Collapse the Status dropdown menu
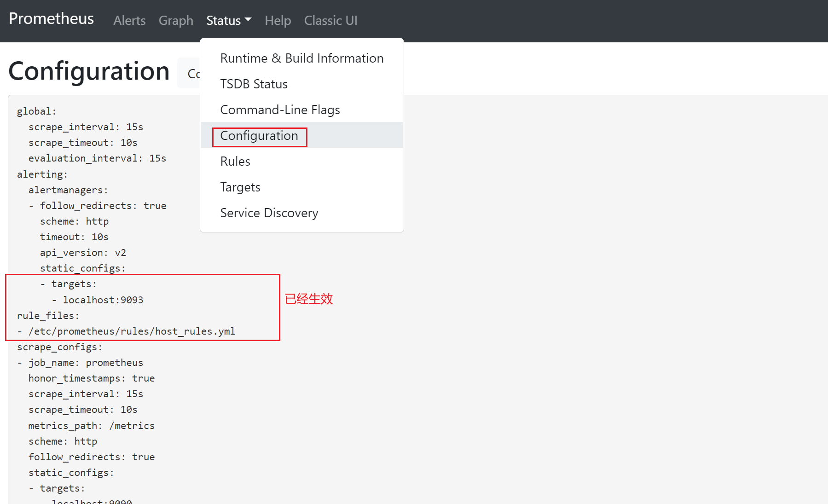The image size is (828, 504). [x=229, y=21]
